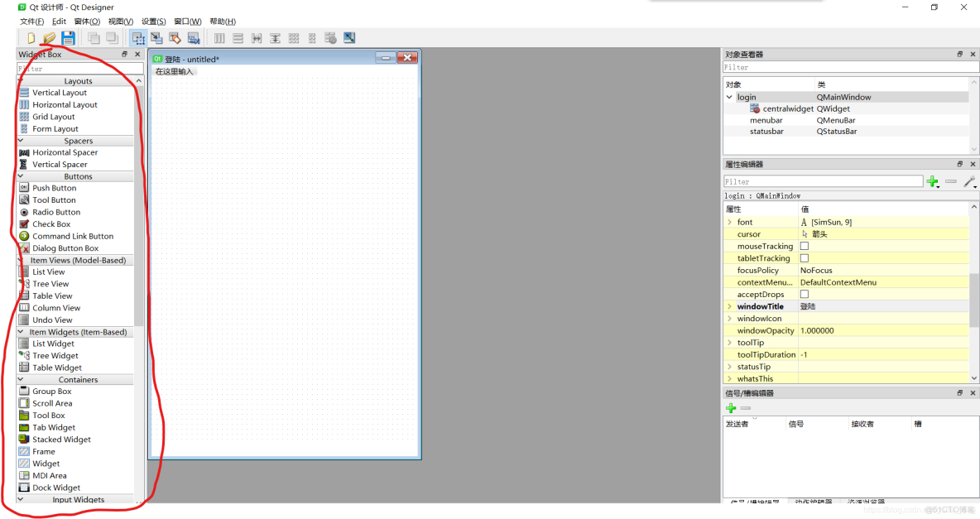Image resolution: width=980 pixels, height=519 pixels.
Task: Open a form file from toolbar
Action: pos(49,38)
